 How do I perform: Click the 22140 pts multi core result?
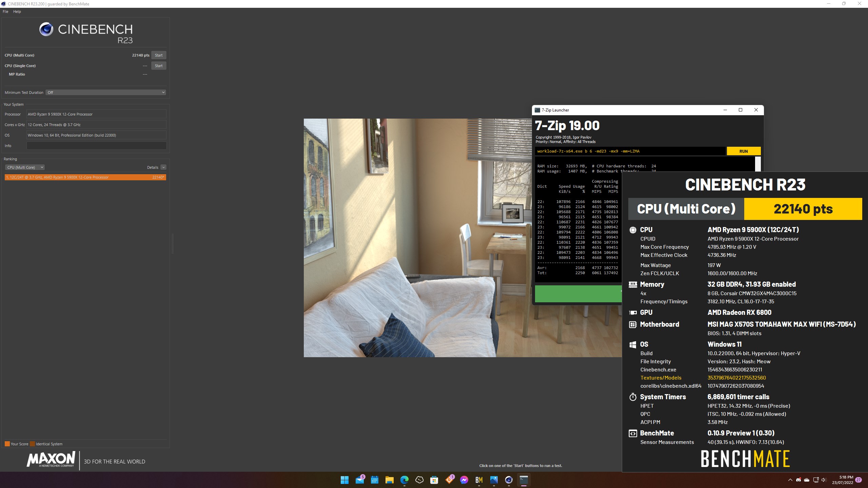click(141, 55)
